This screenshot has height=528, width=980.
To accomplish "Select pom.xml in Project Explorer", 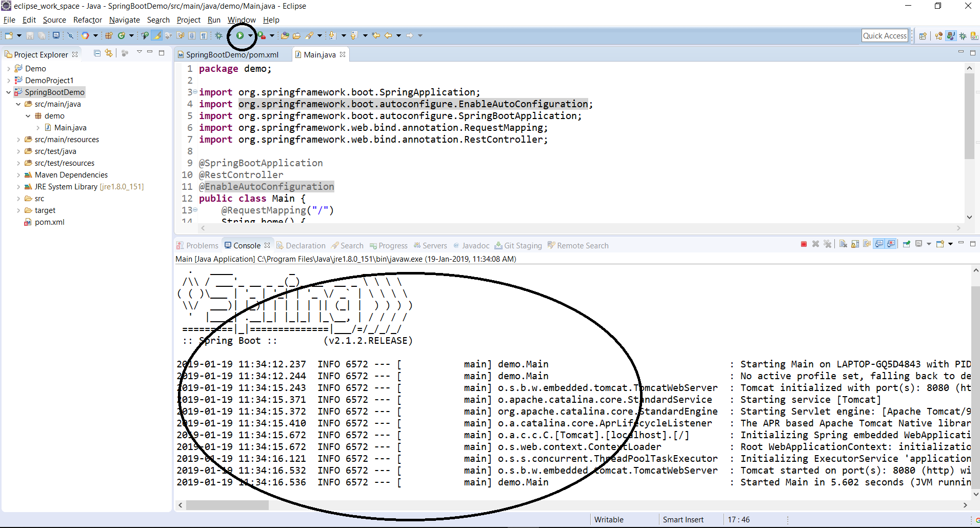I will point(49,222).
